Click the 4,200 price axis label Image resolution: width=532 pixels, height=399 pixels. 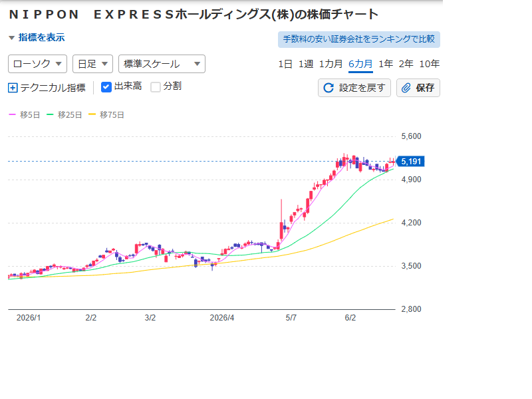(x=411, y=223)
